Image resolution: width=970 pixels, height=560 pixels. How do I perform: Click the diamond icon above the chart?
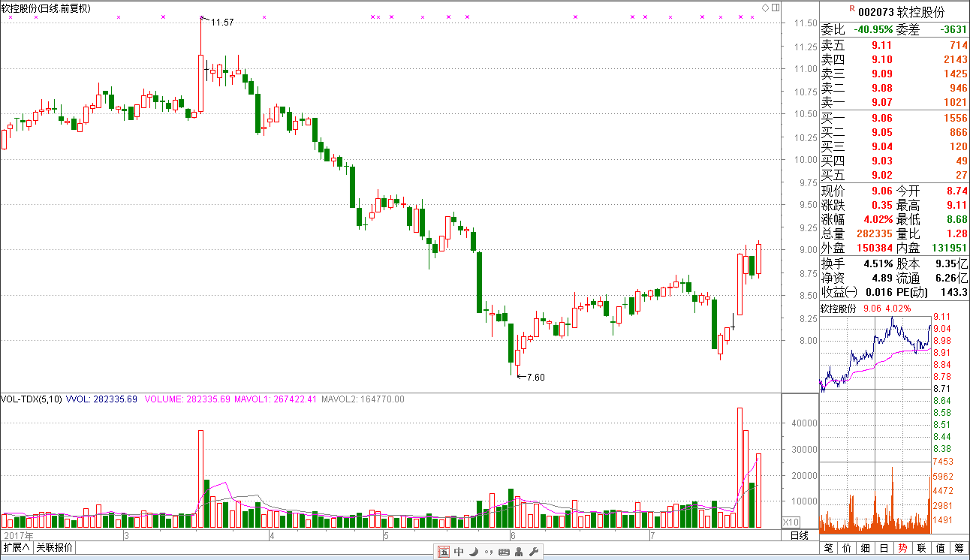click(765, 8)
